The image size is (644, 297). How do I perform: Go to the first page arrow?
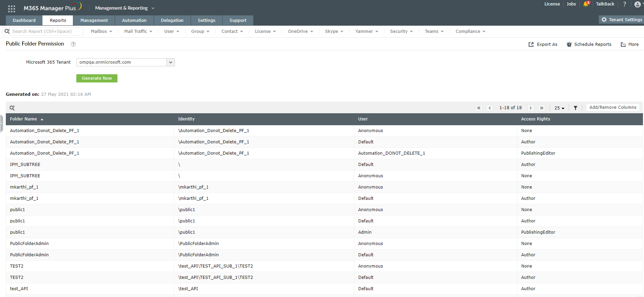click(x=479, y=108)
